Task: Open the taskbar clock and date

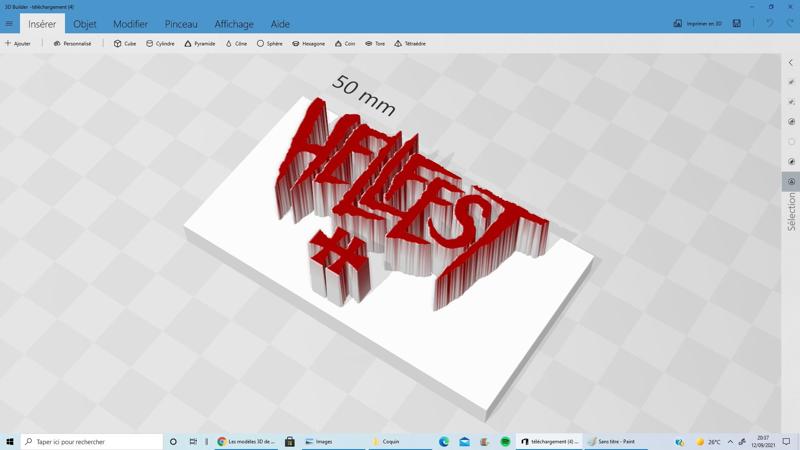Action: (x=763, y=441)
